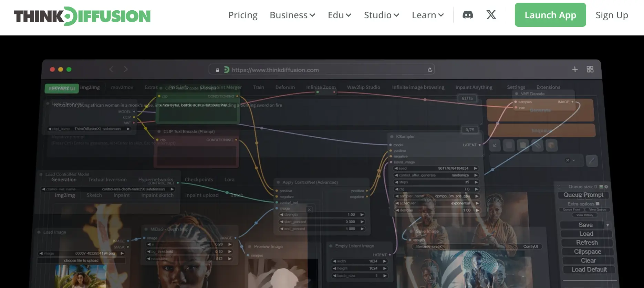Click the reload icon in the mock browser bar
644x288 pixels.
pyautogui.click(x=430, y=70)
